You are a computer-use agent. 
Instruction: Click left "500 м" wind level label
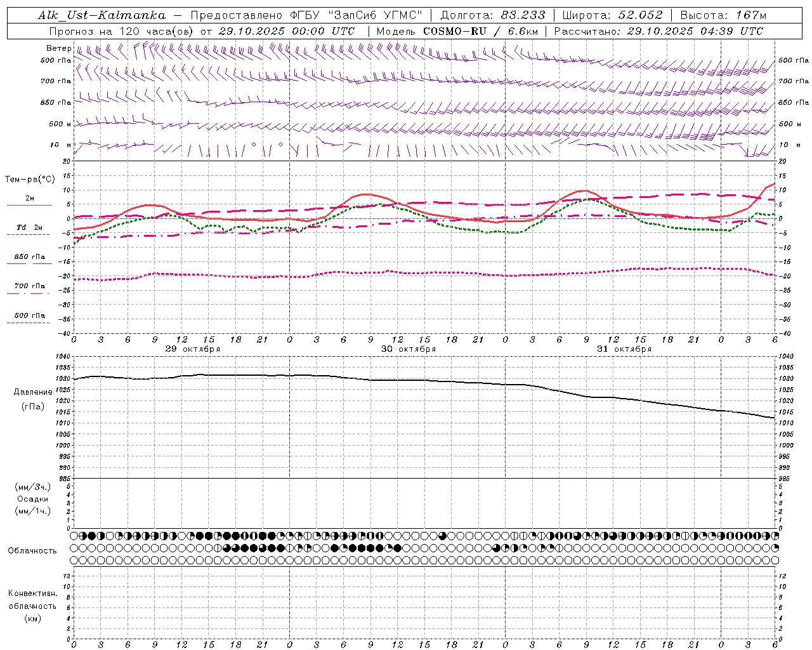click(60, 124)
